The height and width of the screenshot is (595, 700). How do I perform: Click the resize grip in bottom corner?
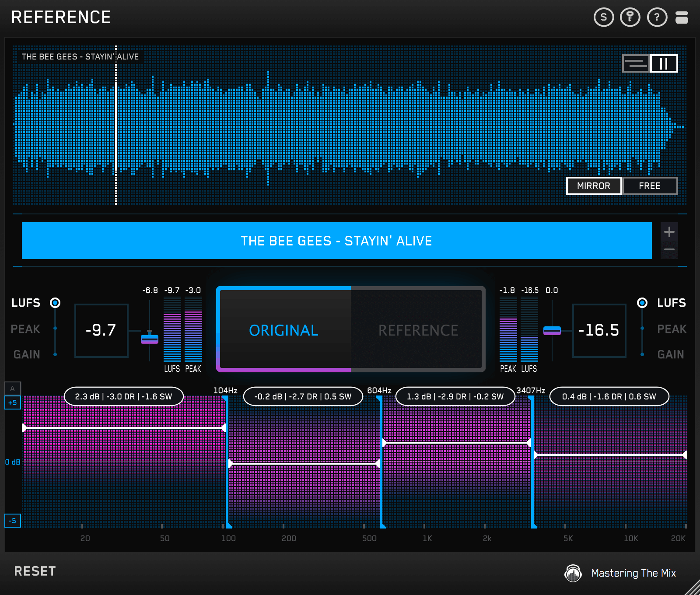pos(692,587)
